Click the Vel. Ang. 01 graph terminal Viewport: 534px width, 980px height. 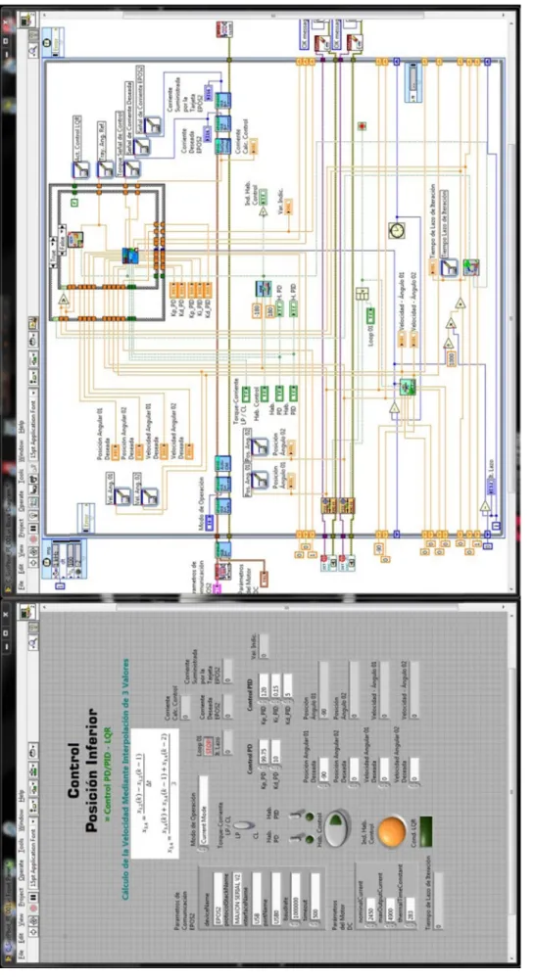point(122,496)
